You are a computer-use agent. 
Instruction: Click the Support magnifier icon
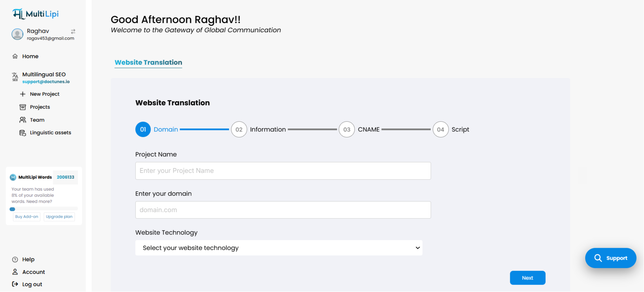click(598, 258)
